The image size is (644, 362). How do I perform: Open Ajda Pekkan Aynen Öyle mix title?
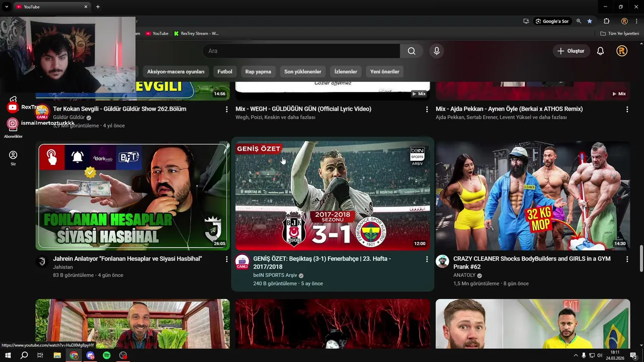[x=509, y=109]
